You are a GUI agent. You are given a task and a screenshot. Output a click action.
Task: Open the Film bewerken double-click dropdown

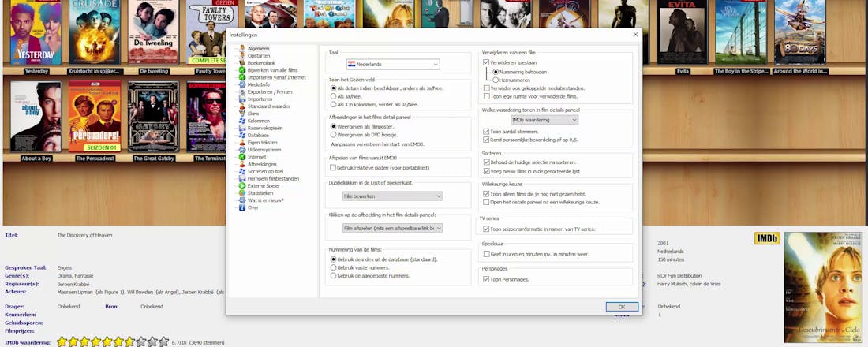[x=392, y=196]
